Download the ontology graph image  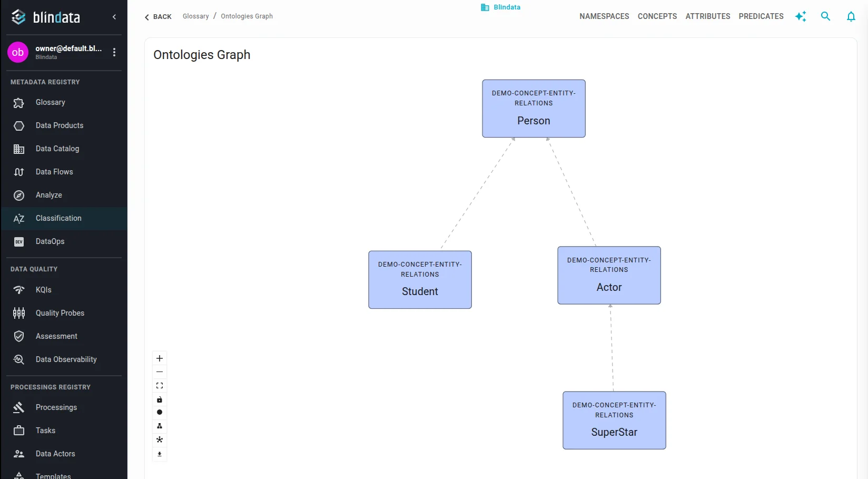tap(160, 454)
